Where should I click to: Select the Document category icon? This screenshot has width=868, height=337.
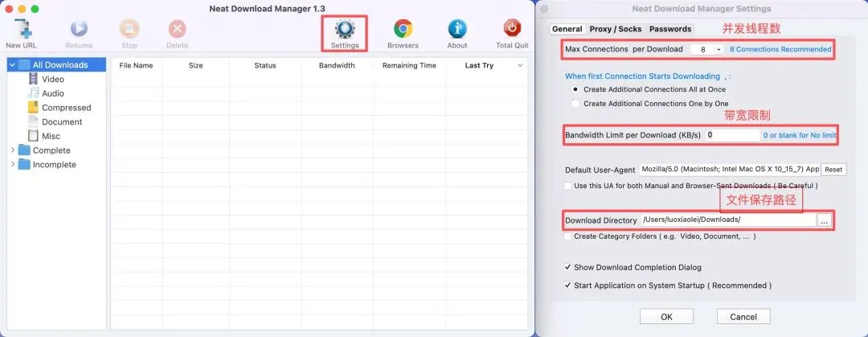[x=33, y=122]
